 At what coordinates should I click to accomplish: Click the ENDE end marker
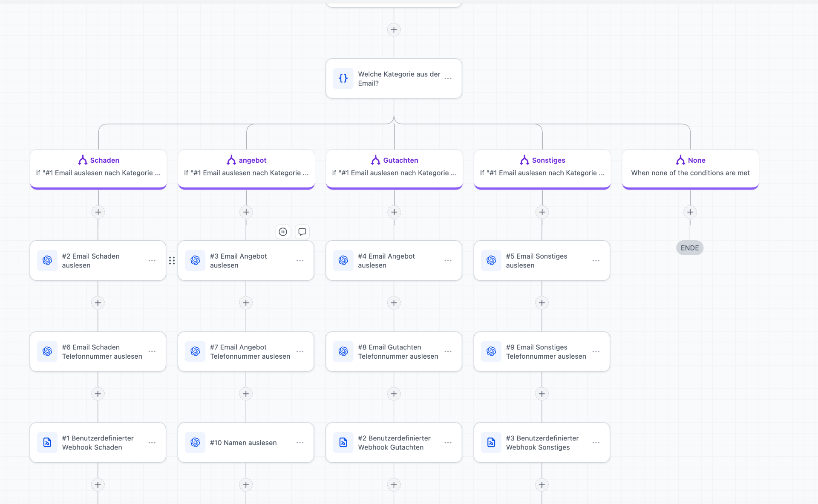pyautogui.click(x=690, y=248)
